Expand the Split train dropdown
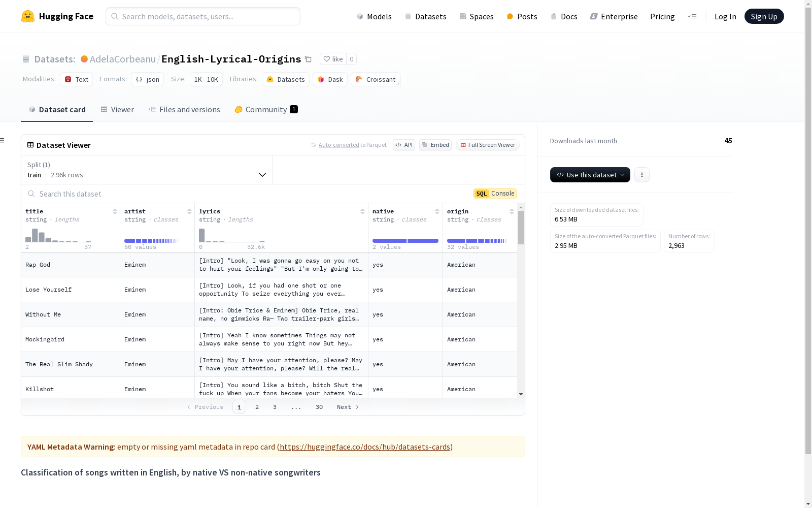812x508 pixels. coord(147,170)
